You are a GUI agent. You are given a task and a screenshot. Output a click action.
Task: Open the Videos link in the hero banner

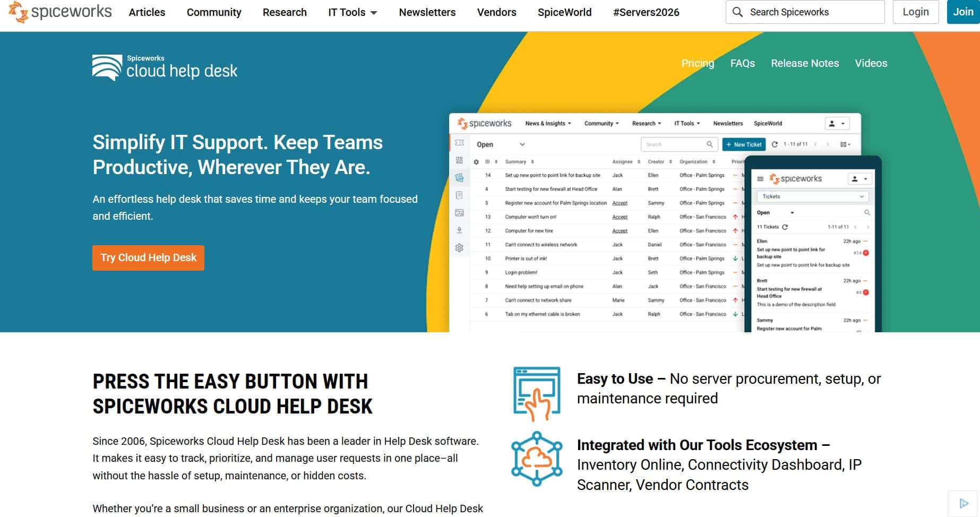point(871,63)
